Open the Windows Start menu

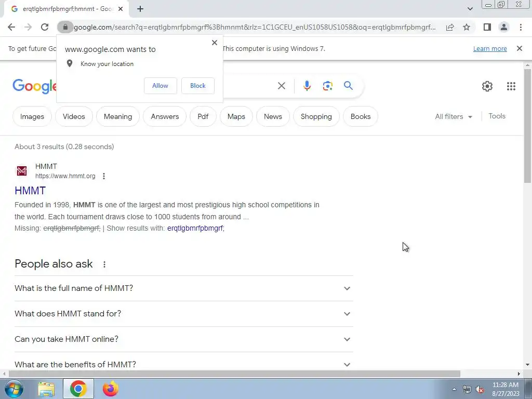tap(14, 389)
